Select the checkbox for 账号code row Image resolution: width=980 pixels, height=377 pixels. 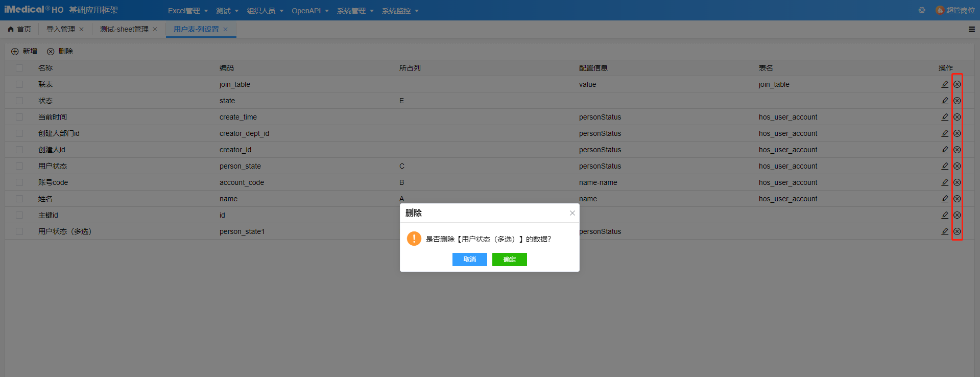pos(19,182)
